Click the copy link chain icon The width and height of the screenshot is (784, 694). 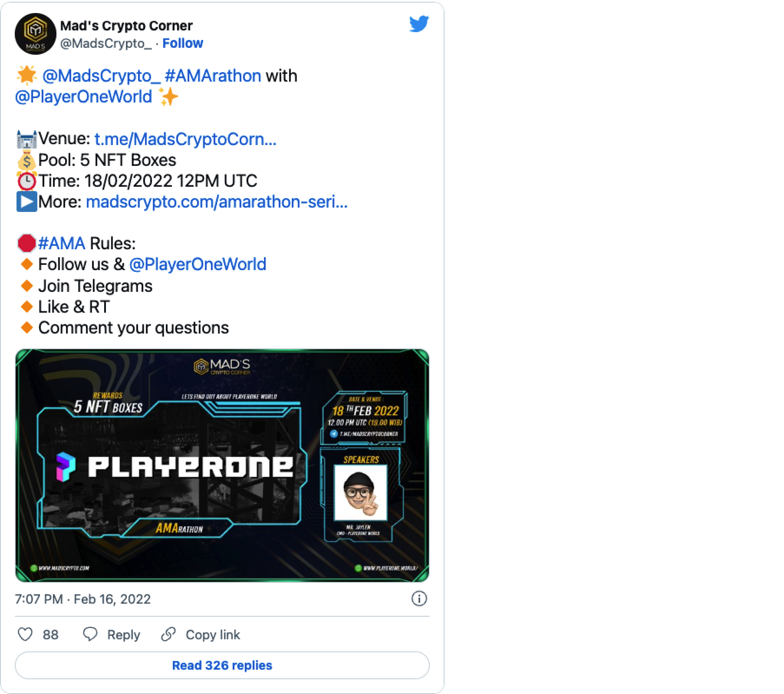tap(168, 634)
